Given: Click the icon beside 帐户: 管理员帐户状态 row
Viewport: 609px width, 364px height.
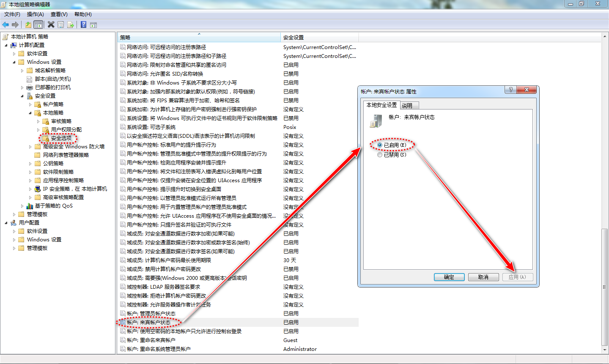Looking at the screenshot, I should coord(123,313).
